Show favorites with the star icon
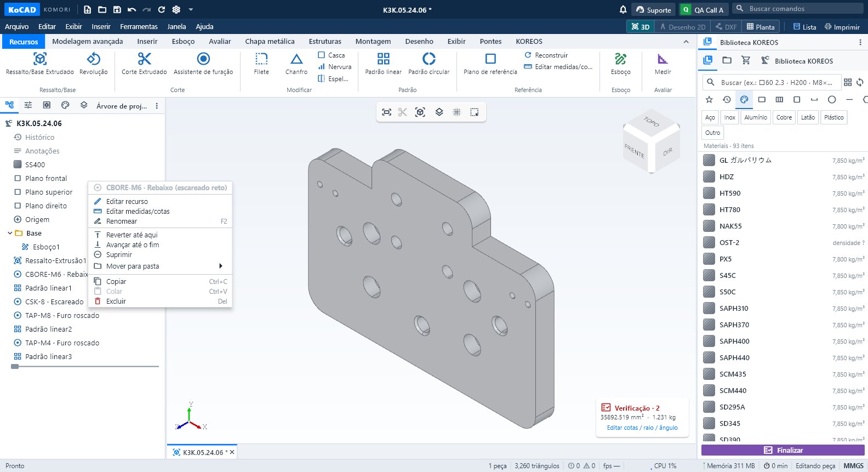The image size is (868, 472). pyautogui.click(x=709, y=99)
